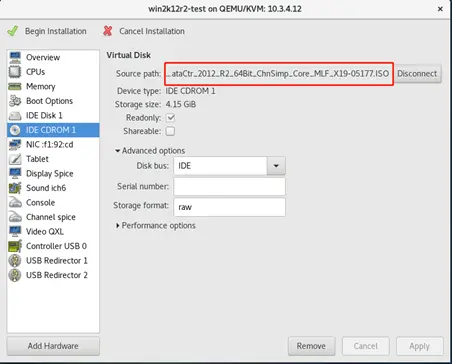Image resolution: width=452 pixels, height=364 pixels.
Task: Enable the Shareable checkbox
Action: pyautogui.click(x=170, y=131)
